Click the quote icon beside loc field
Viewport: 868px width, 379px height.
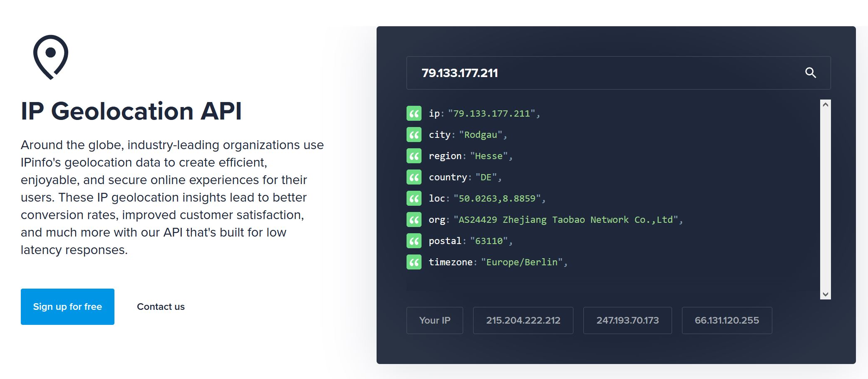[414, 198]
